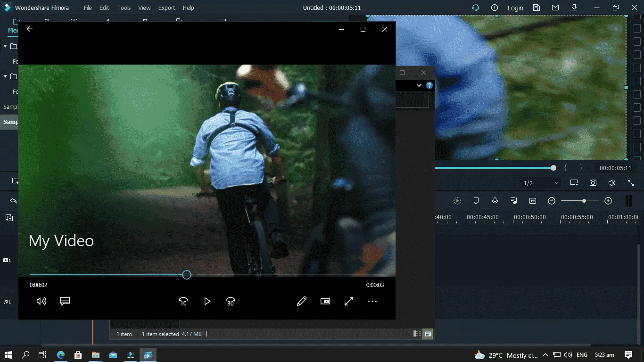Image resolution: width=644 pixels, height=362 pixels.
Task: Open the File menu
Action: [88, 8]
